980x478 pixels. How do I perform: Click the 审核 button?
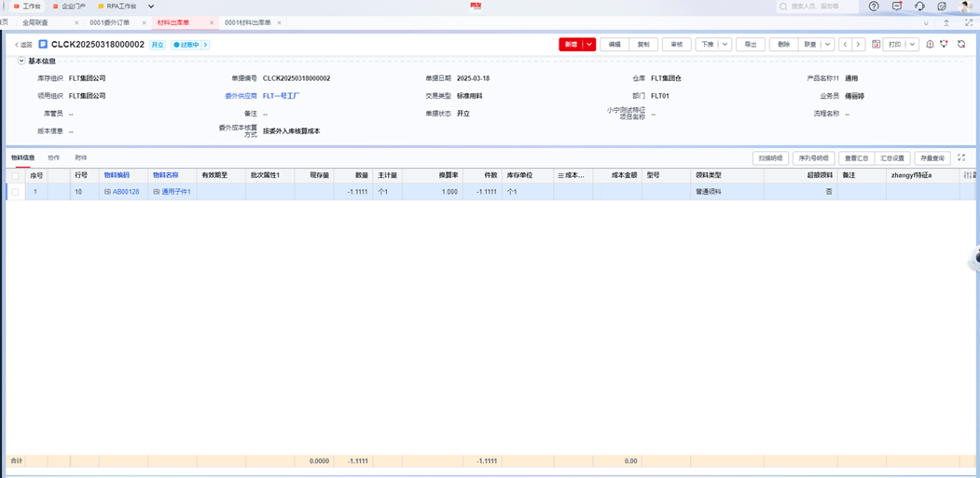coord(676,45)
